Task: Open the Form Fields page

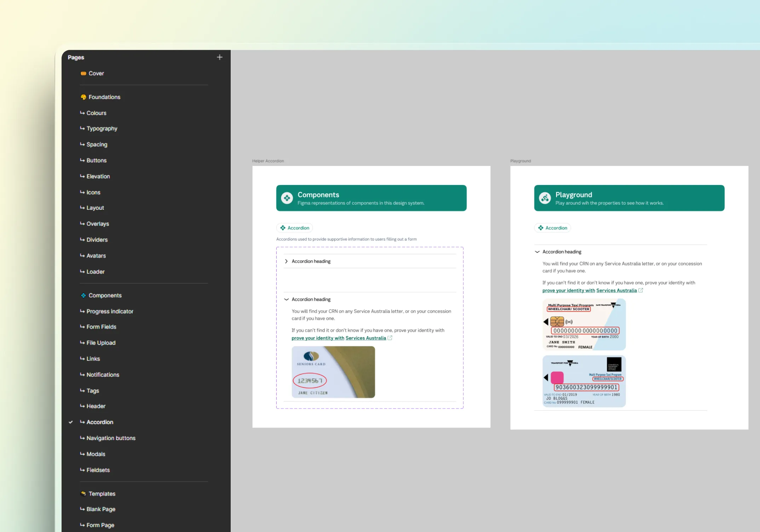Action: (101, 327)
